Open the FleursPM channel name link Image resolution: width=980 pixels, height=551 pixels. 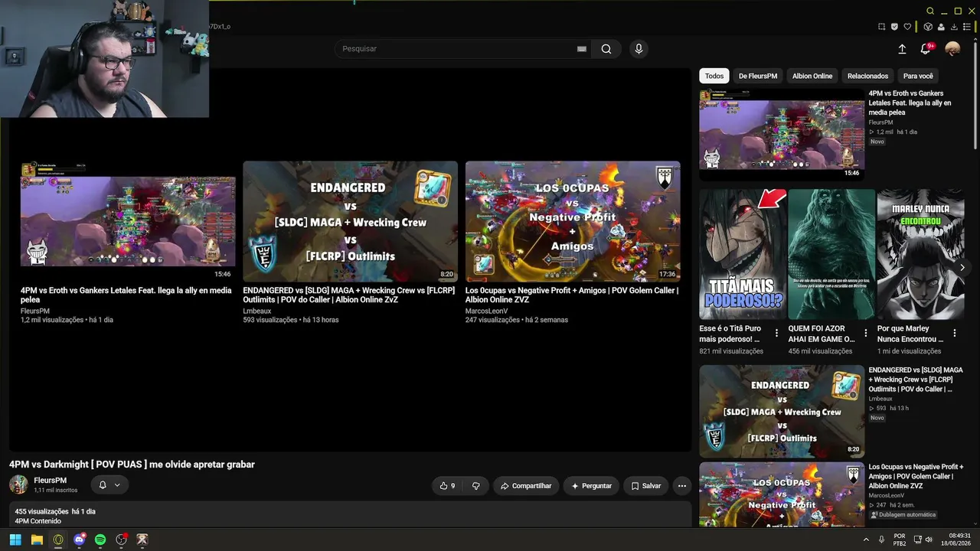pyautogui.click(x=50, y=481)
